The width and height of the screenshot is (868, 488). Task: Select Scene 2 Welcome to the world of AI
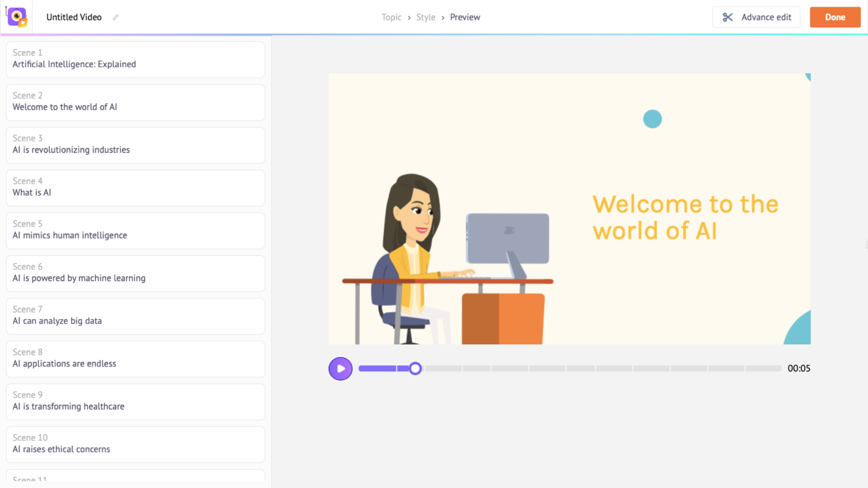135,102
